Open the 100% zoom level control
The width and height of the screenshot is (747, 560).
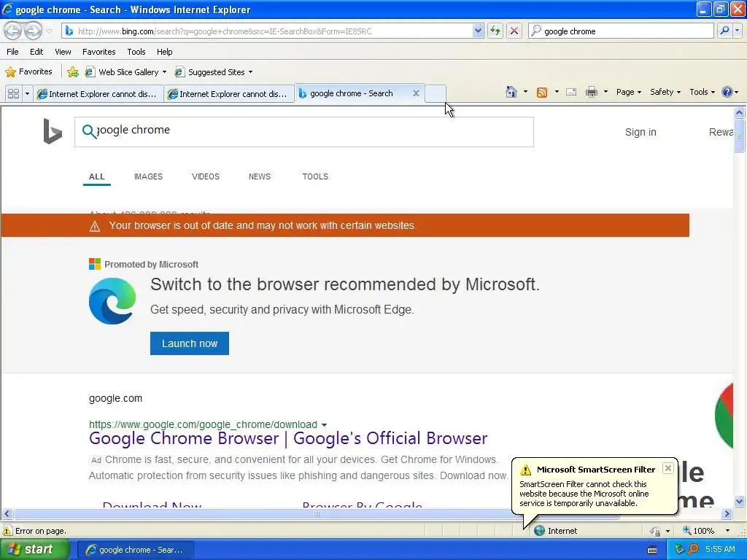click(703, 531)
